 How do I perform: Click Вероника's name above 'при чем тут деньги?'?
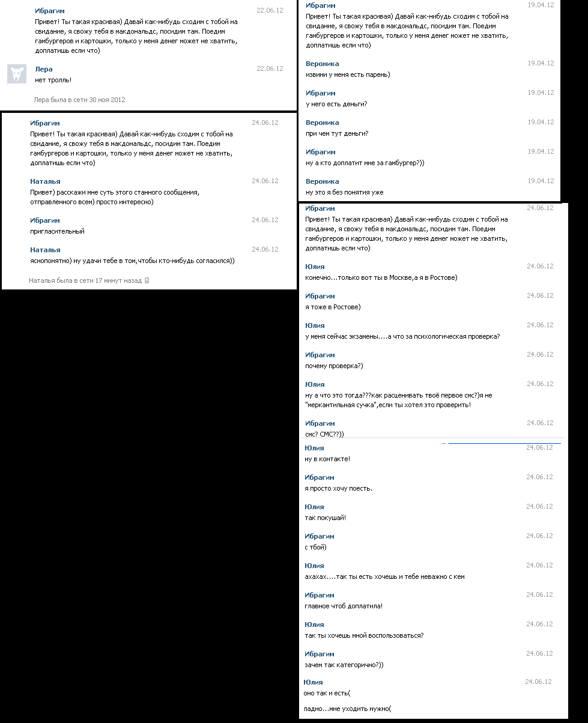pos(322,123)
